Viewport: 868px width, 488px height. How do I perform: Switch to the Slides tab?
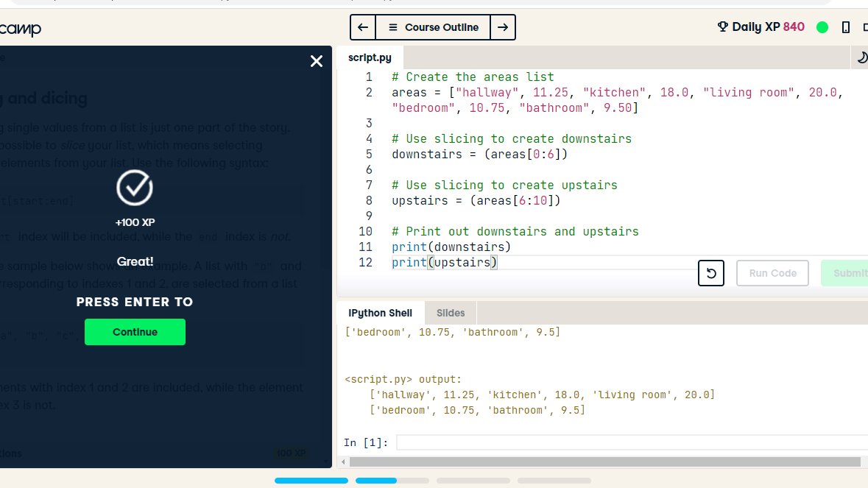click(451, 313)
